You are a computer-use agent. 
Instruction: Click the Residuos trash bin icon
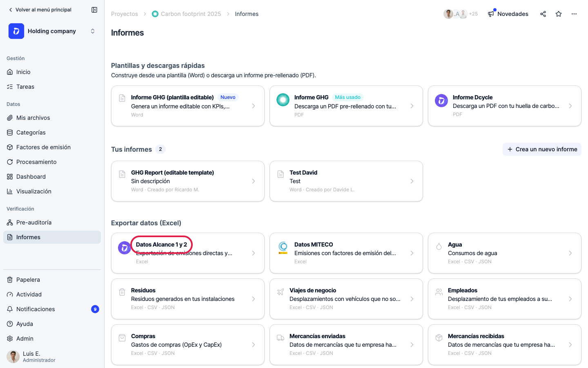(122, 292)
